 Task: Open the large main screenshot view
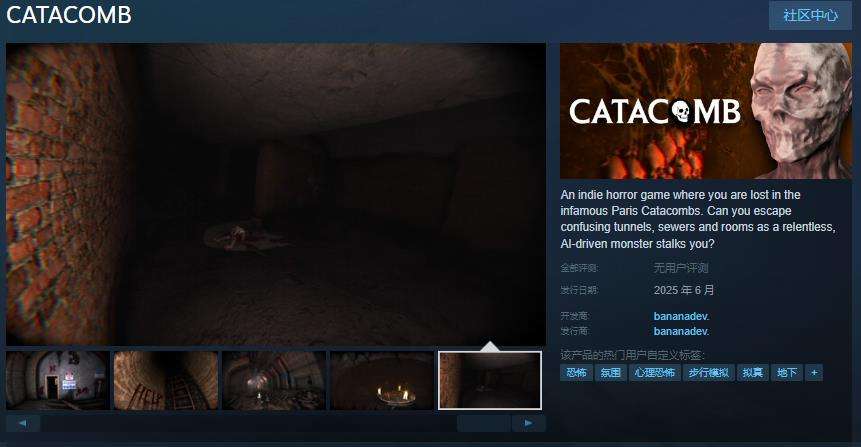tap(276, 194)
